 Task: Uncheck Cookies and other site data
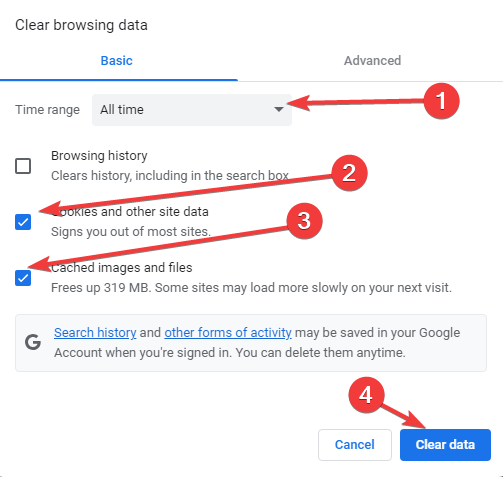click(x=23, y=222)
